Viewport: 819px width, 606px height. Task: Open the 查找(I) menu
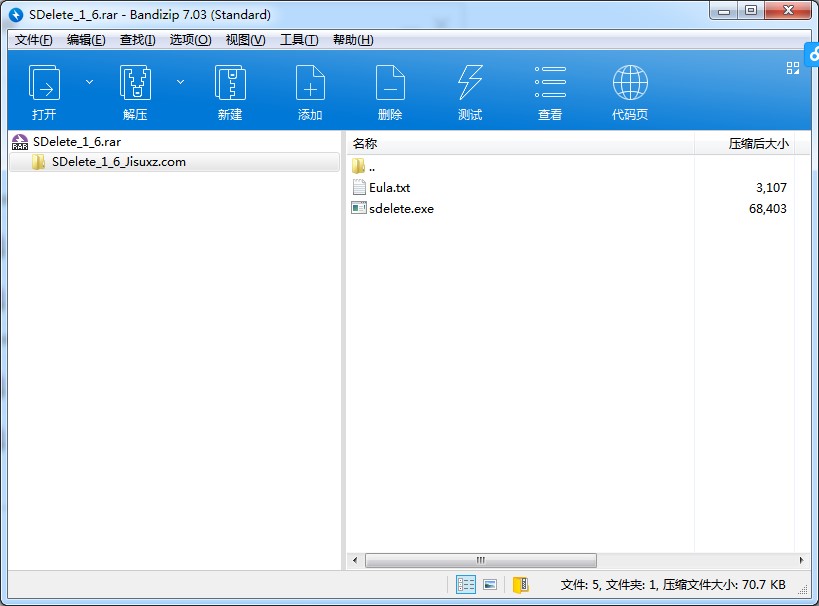(137, 40)
